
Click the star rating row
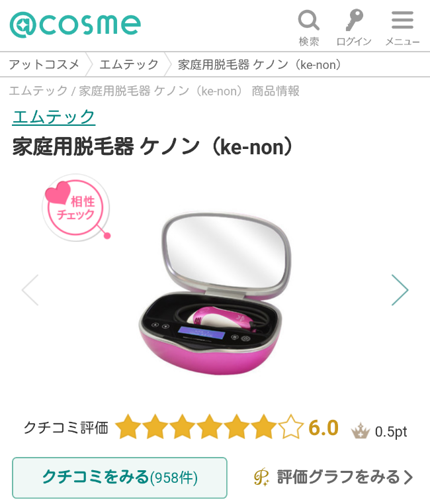[210, 427]
